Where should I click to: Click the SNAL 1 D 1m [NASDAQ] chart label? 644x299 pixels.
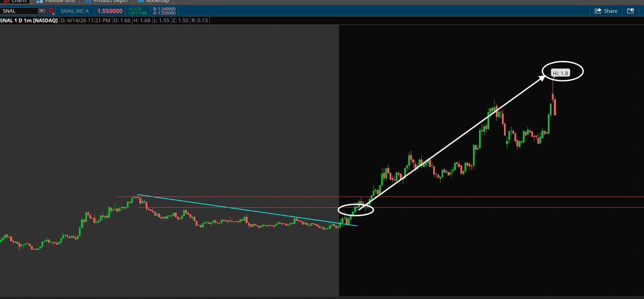tap(29, 20)
